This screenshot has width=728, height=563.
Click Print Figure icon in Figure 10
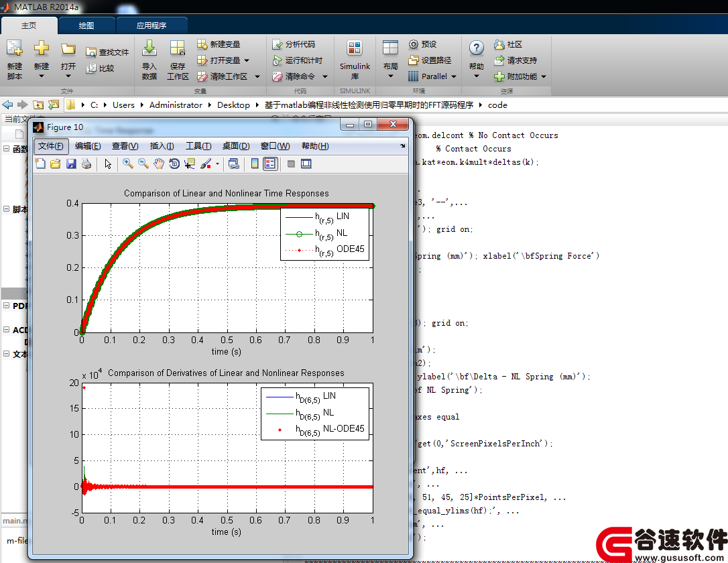pyautogui.click(x=86, y=164)
